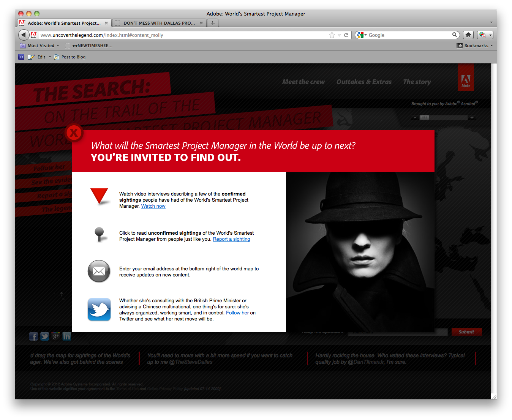Open Meet the crew nav item
Viewport: 512px width, 420px height.
(303, 82)
